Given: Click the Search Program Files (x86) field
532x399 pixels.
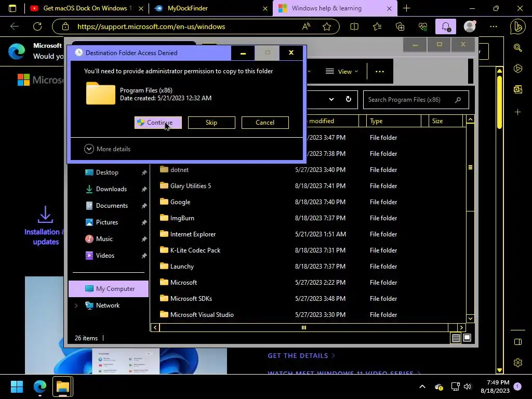Looking at the screenshot, I should (416, 100).
